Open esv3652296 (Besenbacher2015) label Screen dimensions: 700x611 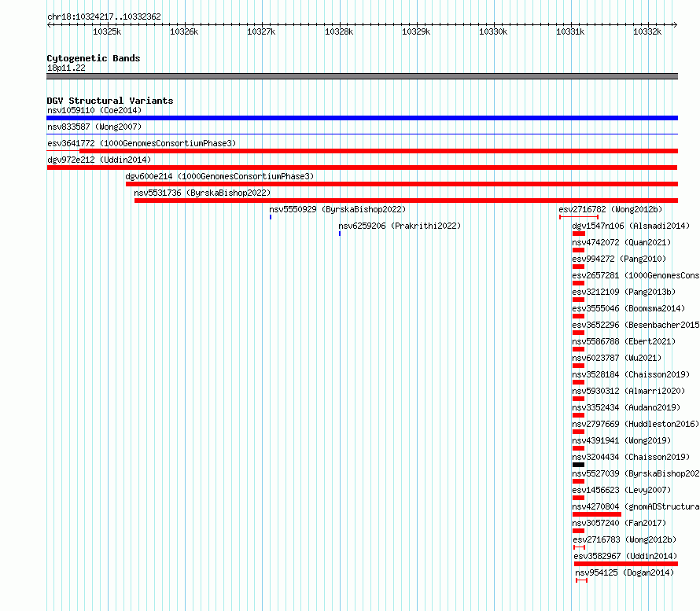(x=636, y=325)
